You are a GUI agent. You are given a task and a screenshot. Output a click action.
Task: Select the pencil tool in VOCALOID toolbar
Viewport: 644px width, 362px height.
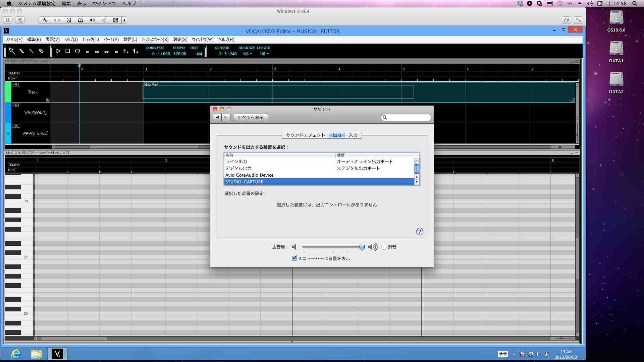(x=22, y=51)
